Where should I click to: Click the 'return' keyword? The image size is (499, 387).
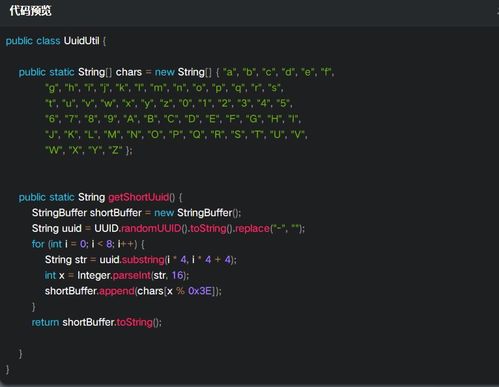click(x=45, y=322)
